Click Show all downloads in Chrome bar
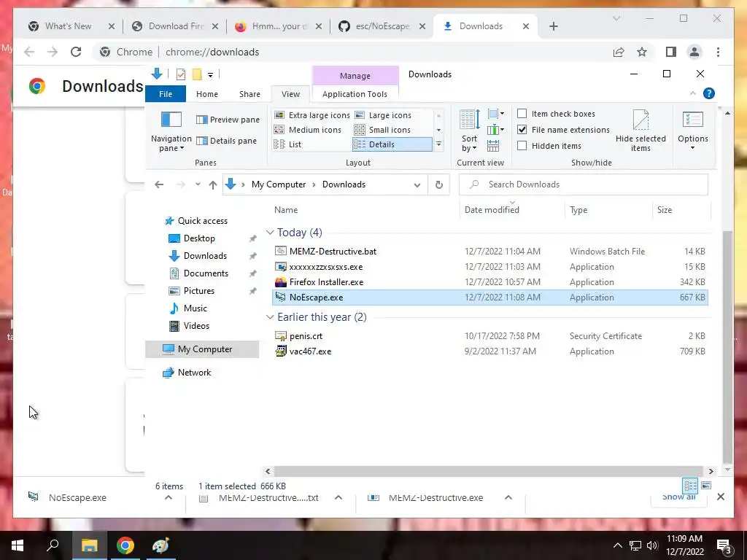The height and width of the screenshot is (560, 747). coord(679,497)
